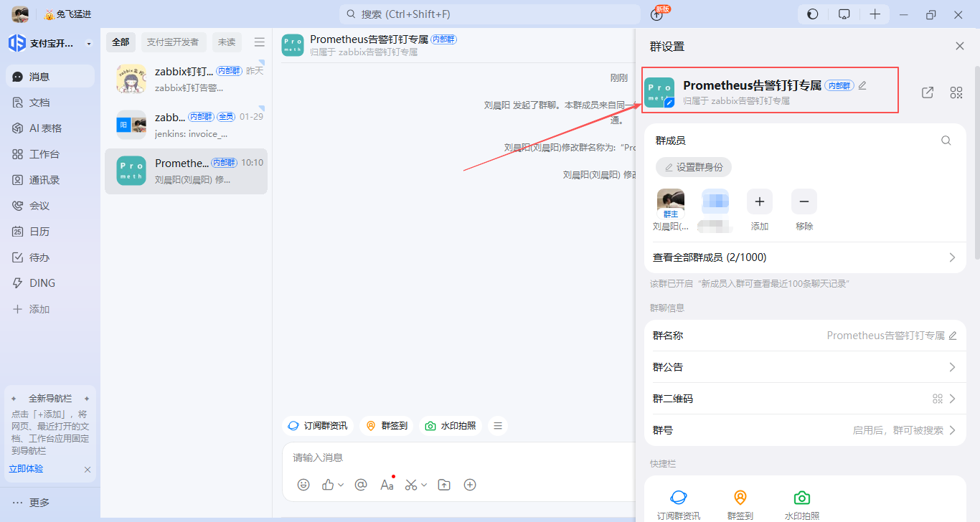Open the QR code icon in settings header
This screenshot has height=522, width=980.
point(956,92)
